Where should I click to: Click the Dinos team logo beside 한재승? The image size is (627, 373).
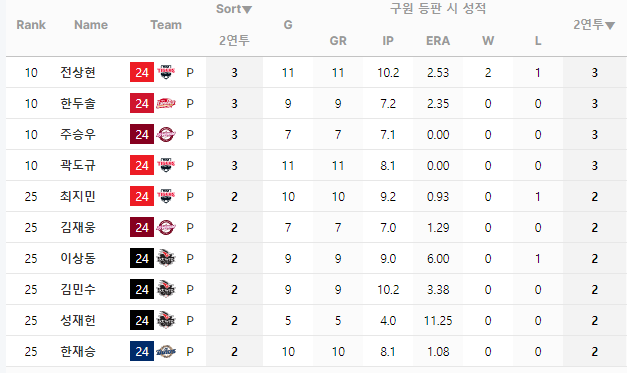166,351
